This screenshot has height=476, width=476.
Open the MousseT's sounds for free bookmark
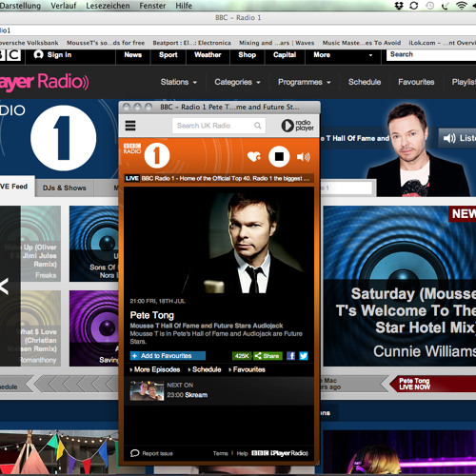coord(106,43)
